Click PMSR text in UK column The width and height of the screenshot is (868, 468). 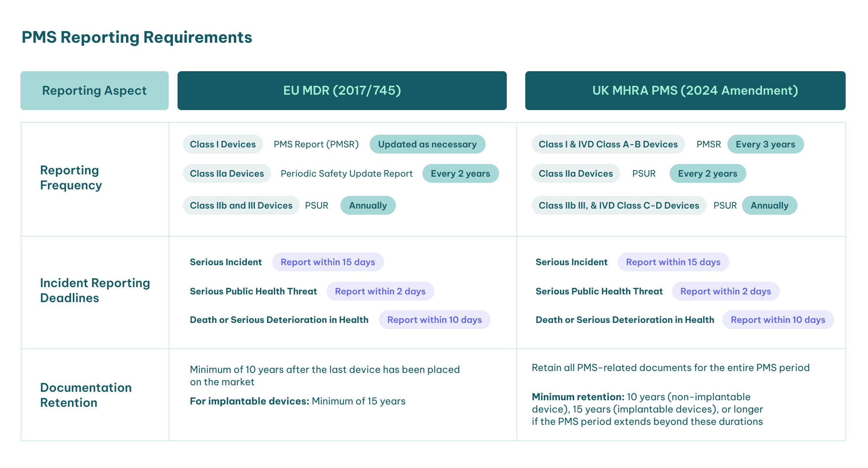709,144
